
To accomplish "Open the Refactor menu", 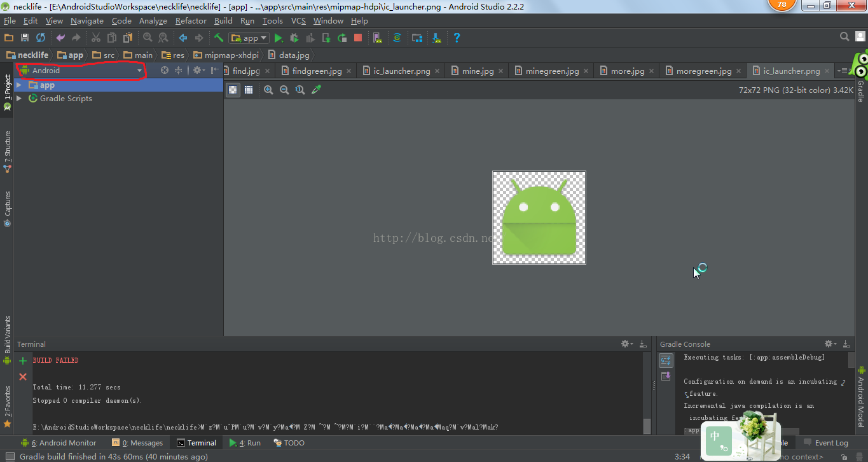I will (x=191, y=21).
